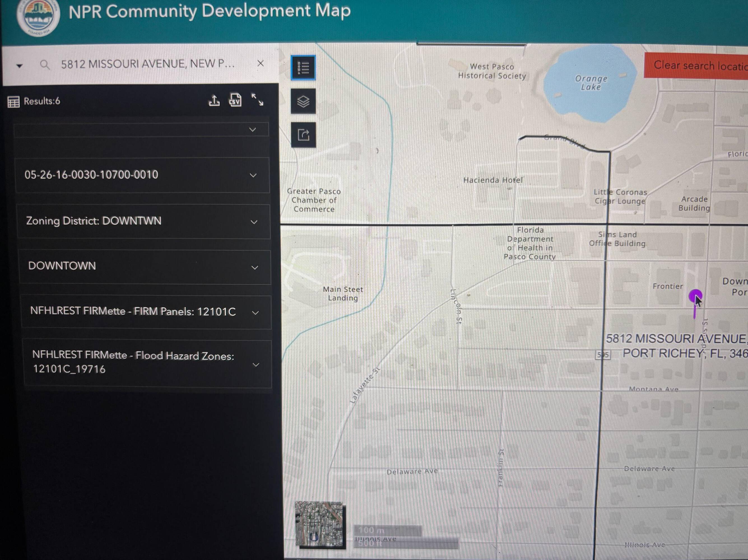This screenshot has height=560, width=748.
Task: Expand the DOWNTOWN result row
Action: click(x=145, y=267)
